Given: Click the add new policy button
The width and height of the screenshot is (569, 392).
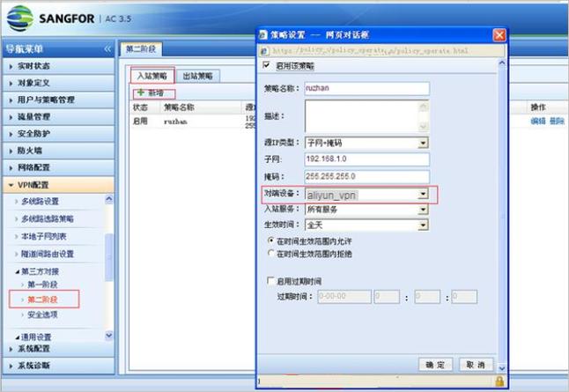Looking at the screenshot, I should coord(154,93).
